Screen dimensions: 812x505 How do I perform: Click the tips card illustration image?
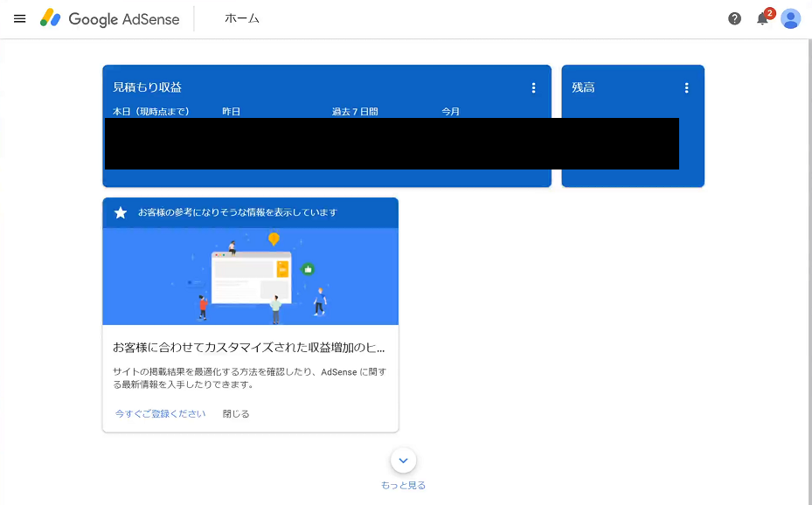tap(251, 276)
